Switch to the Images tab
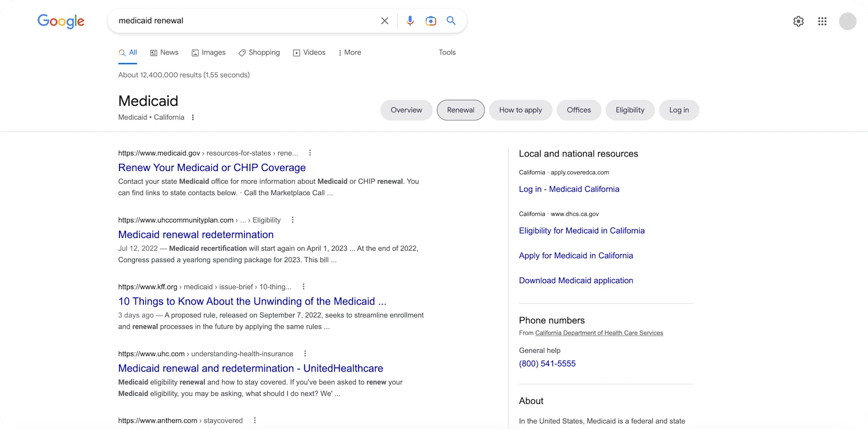 point(208,53)
